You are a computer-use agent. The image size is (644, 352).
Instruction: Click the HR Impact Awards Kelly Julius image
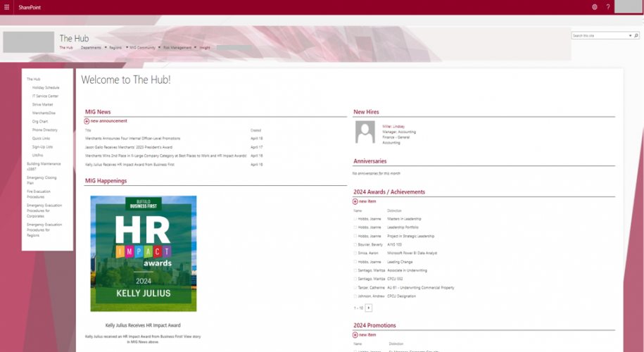tap(144, 253)
